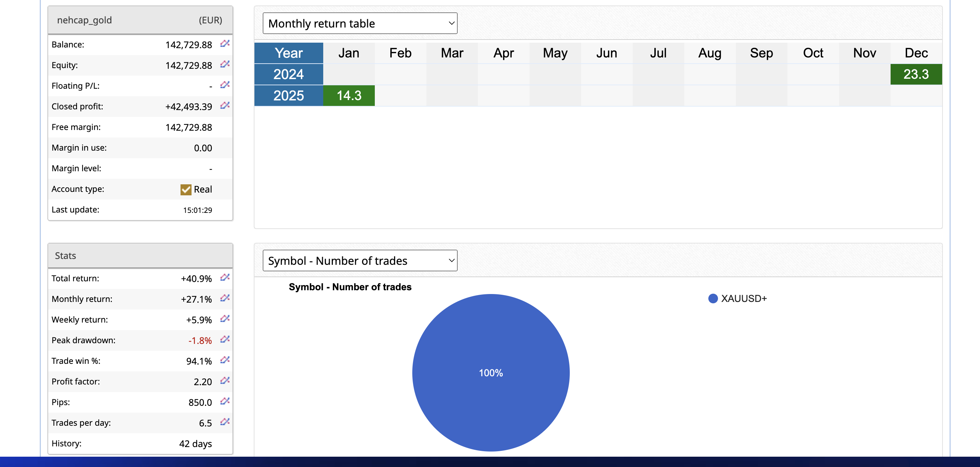Viewport: 980px width, 467px height.
Task: Click chart icon beside Equity value
Action: coord(225,64)
